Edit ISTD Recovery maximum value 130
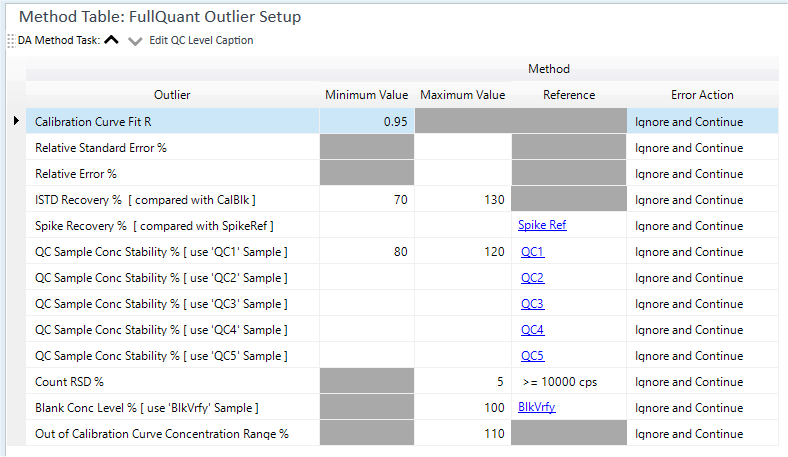The width and height of the screenshot is (788, 457). pos(463,200)
